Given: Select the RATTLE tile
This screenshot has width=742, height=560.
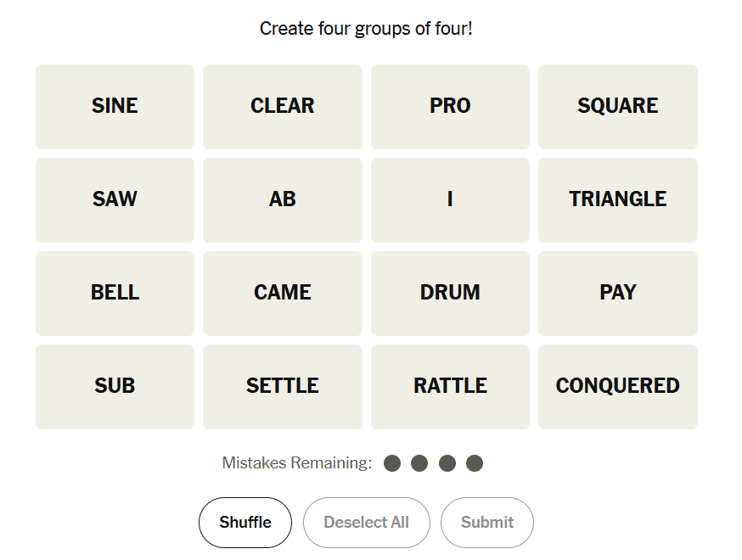Looking at the screenshot, I should pyautogui.click(x=450, y=387).
